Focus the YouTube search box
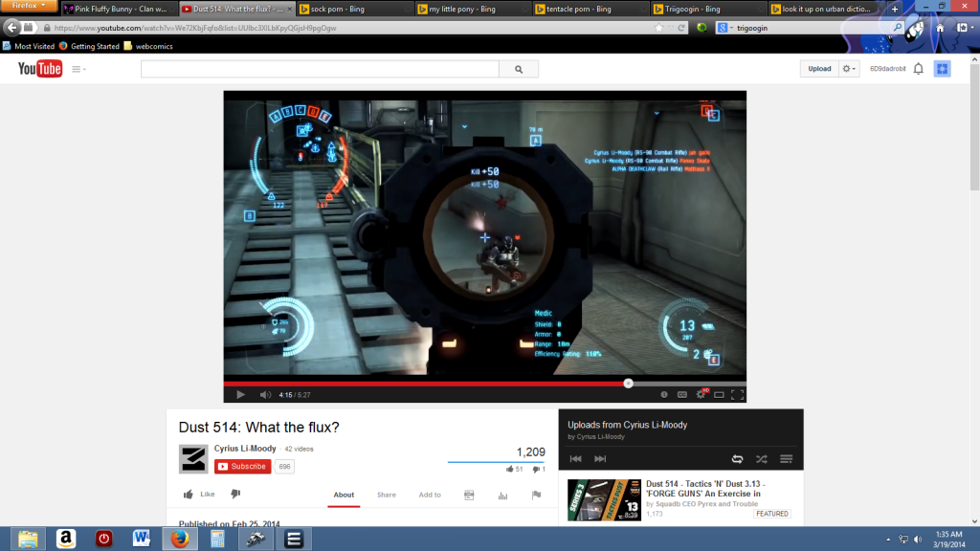Viewport: 980px width, 551px height. pos(320,69)
